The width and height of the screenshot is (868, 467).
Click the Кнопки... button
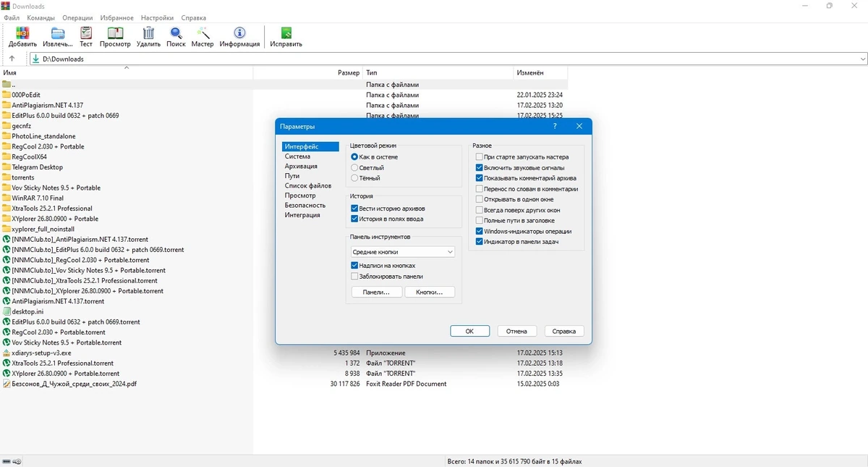430,292
